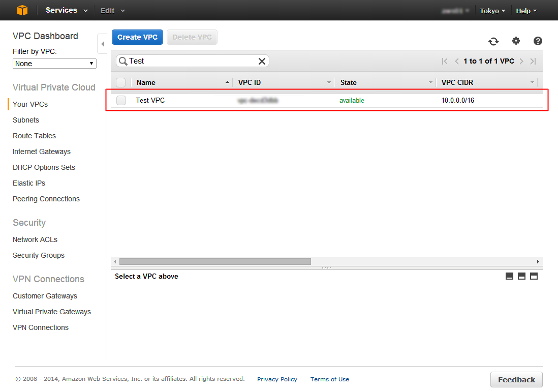Open Virtual Private Gateways
Viewport: 558px width, 392px height.
[x=52, y=312]
